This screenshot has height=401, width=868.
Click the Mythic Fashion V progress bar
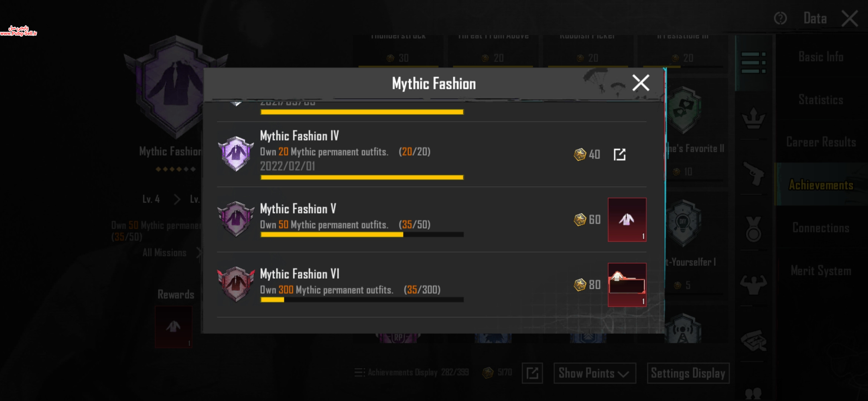[362, 235]
